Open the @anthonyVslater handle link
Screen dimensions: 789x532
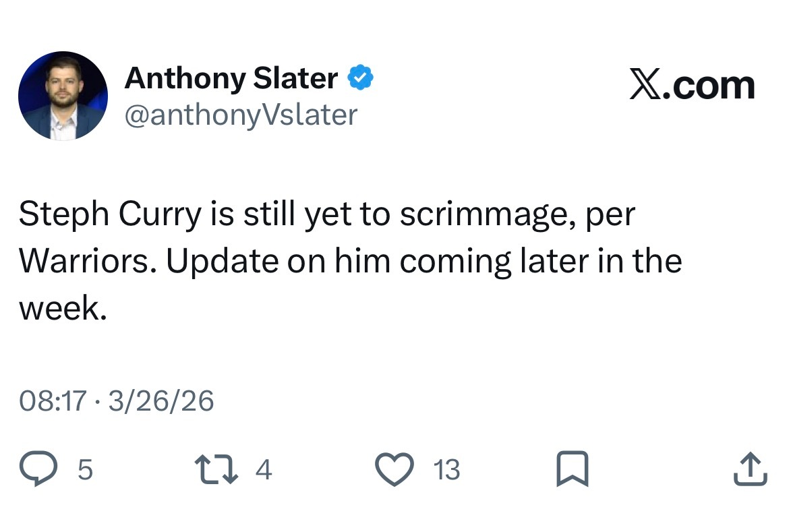coord(240,115)
